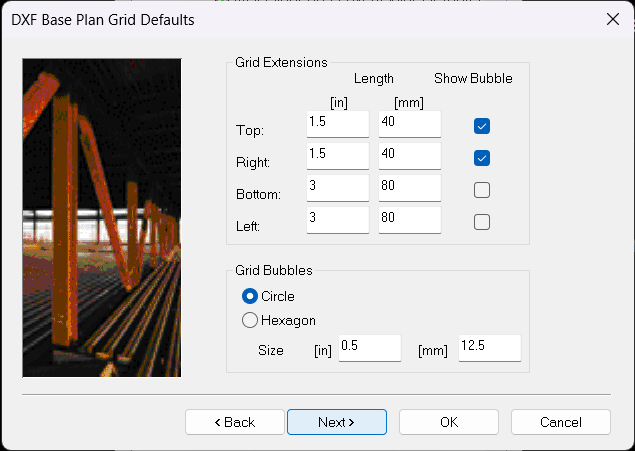
Task: Click the Top length millimeters field
Action: (x=409, y=124)
